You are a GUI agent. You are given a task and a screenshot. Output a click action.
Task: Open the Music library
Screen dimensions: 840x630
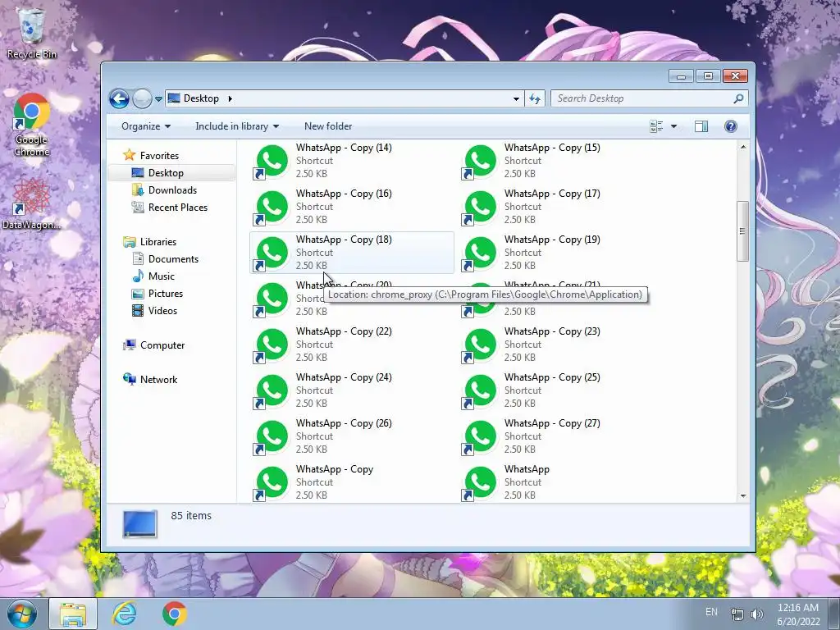pos(162,276)
